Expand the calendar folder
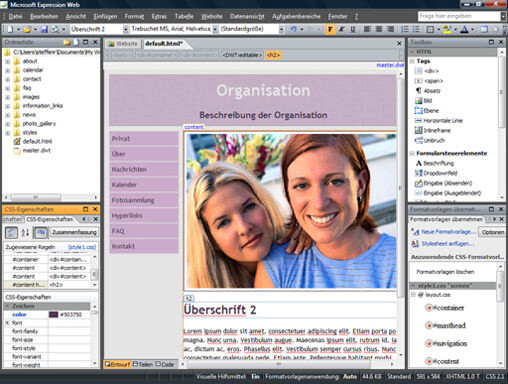This screenshot has height=384, width=508. coord(7,70)
